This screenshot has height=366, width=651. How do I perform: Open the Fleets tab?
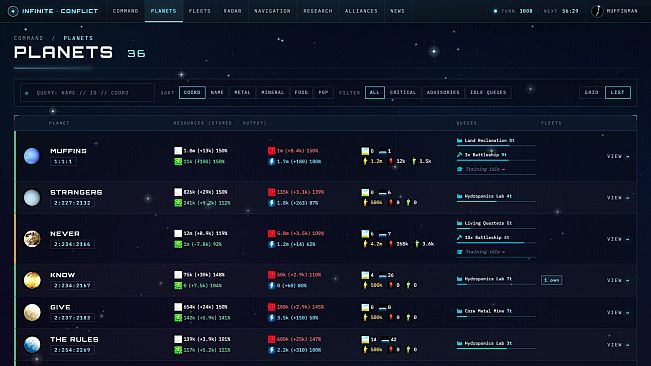pos(200,11)
